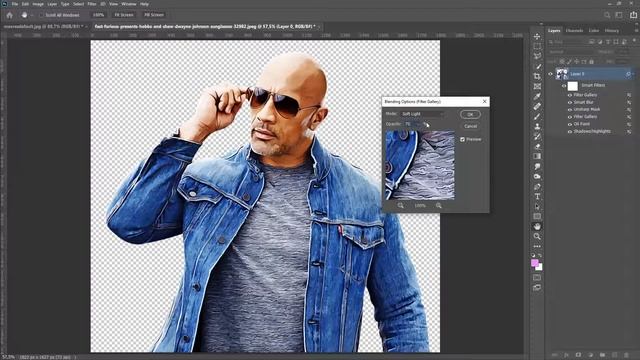The width and height of the screenshot is (640, 360).
Task: Click the Filter Gallery preview thumbnail
Action: 420,165
